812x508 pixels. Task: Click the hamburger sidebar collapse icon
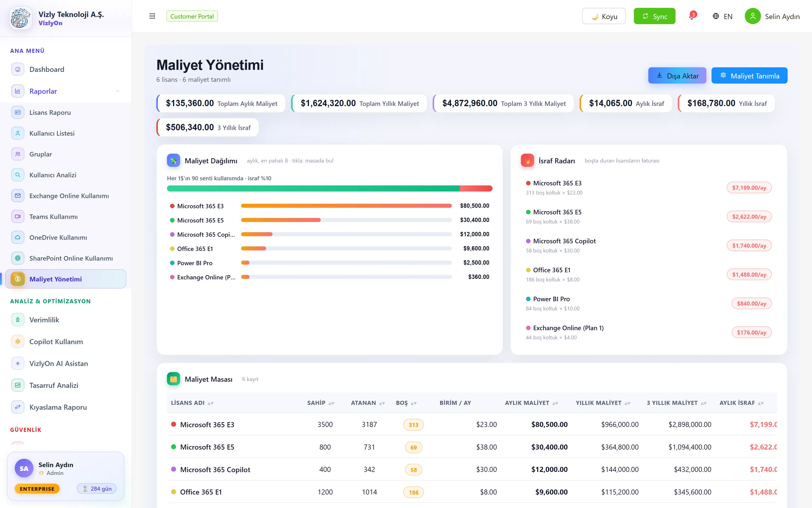pos(152,16)
